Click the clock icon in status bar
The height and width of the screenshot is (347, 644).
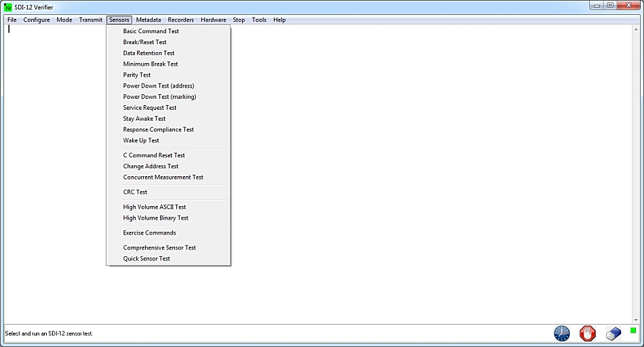point(561,333)
